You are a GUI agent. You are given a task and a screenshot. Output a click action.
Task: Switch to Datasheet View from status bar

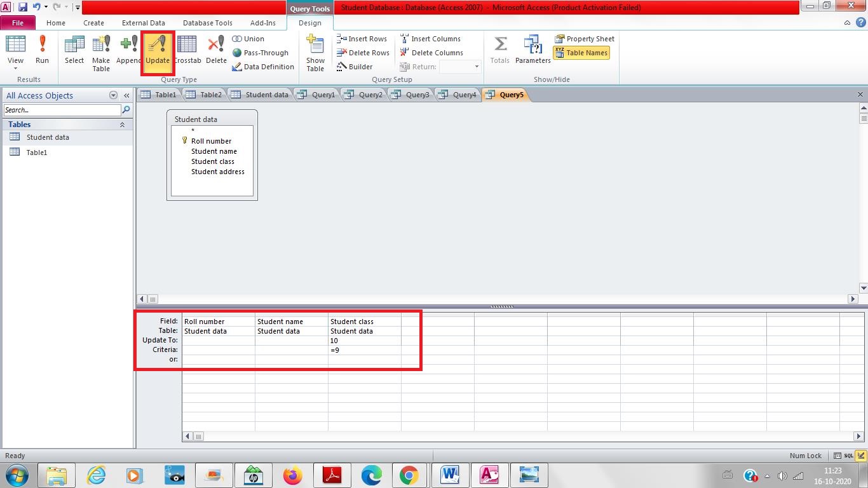click(837, 456)
